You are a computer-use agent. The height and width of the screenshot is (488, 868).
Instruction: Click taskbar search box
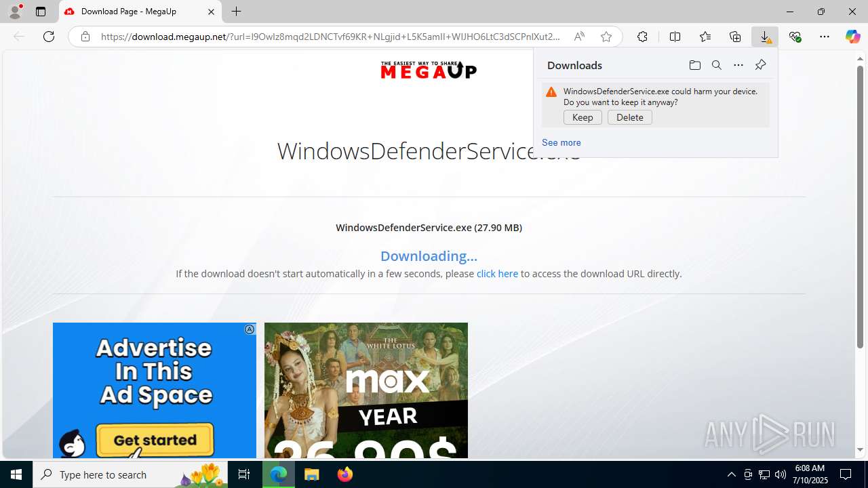(x=130, y=474)
